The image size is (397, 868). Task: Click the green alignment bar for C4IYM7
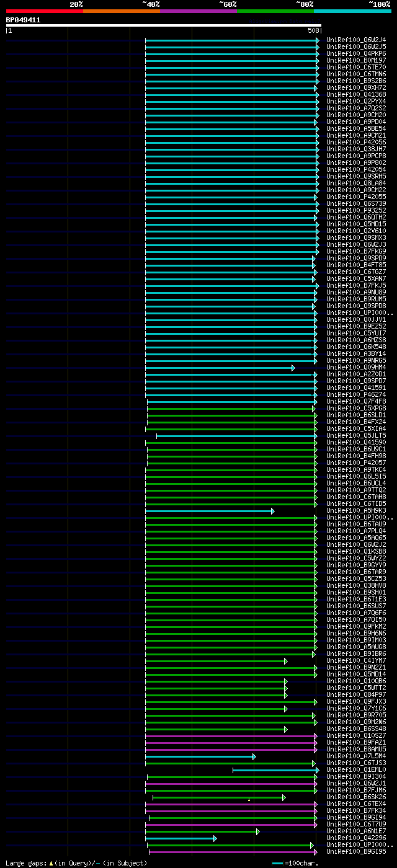(x=216, y=661)
